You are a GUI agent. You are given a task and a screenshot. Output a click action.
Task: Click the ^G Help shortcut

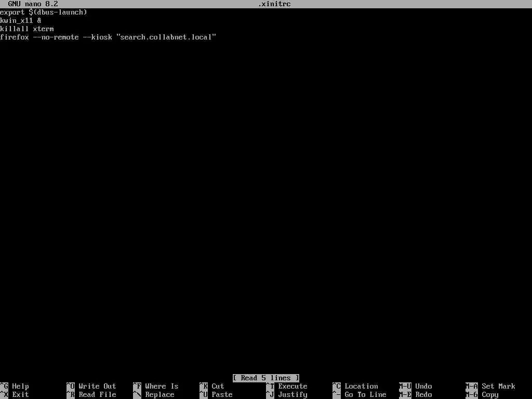15,386
